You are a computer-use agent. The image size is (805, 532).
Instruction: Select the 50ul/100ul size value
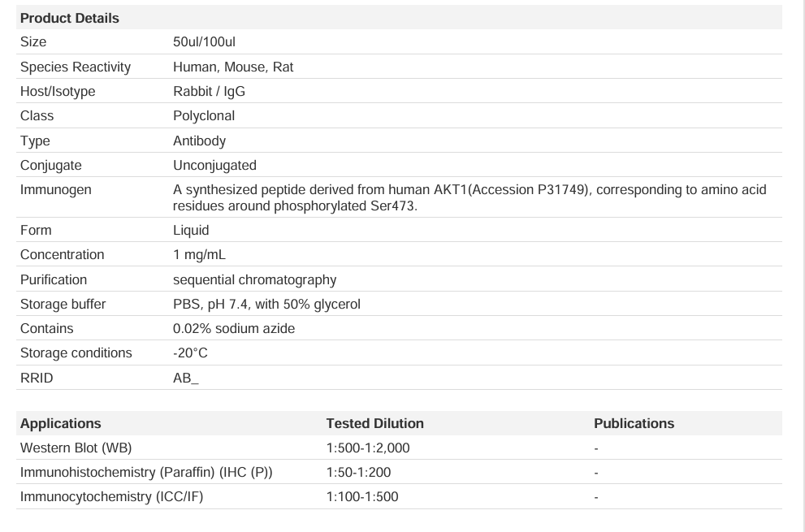click(204, 42)
